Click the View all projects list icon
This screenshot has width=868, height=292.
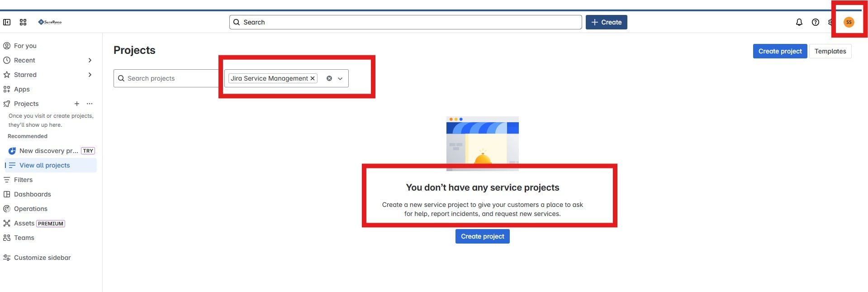[x=12, y=165]
